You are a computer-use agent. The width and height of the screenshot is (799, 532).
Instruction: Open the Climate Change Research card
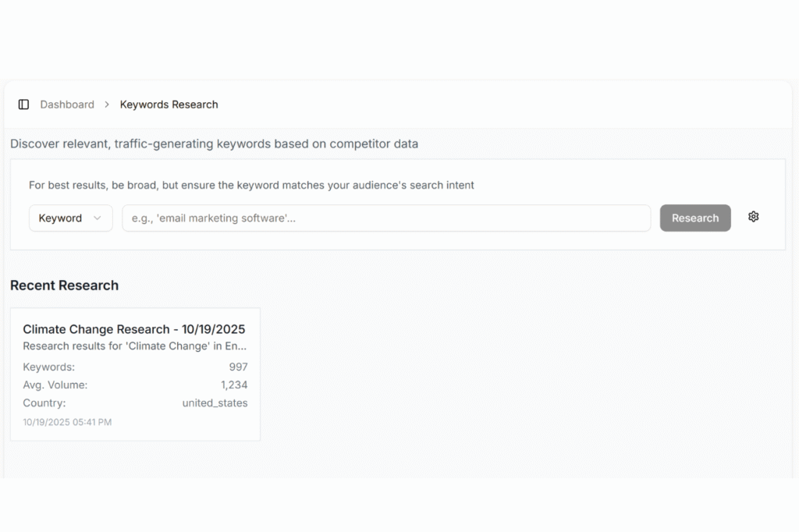(134, 373)
